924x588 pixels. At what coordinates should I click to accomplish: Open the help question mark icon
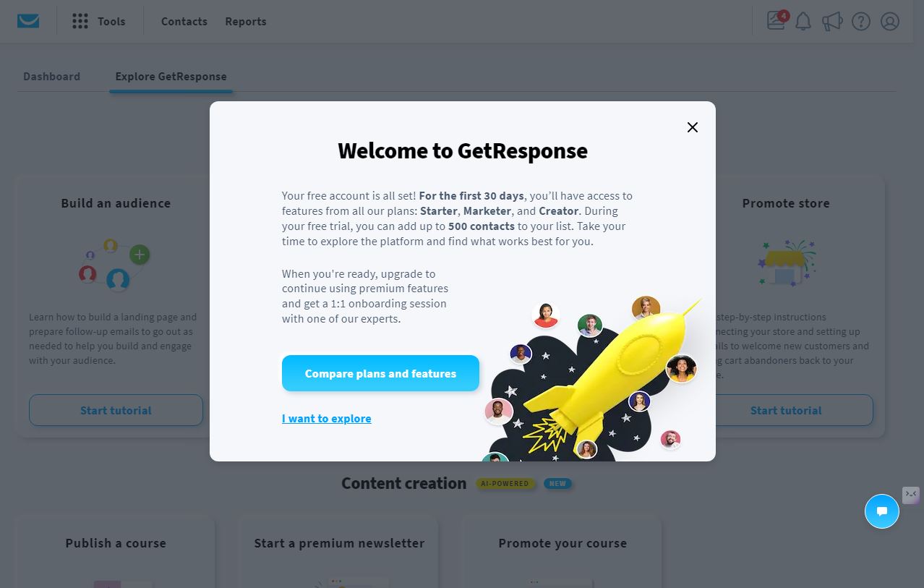point(861,21)
